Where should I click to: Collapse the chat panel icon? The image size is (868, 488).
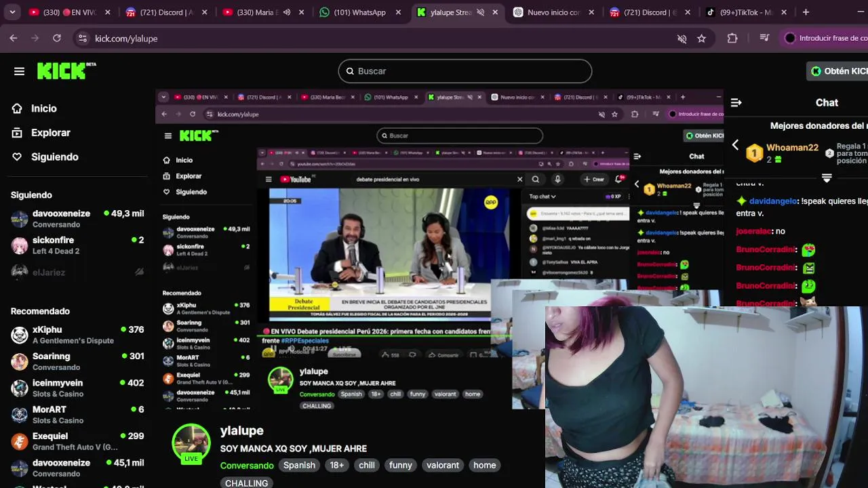point(736,102)
